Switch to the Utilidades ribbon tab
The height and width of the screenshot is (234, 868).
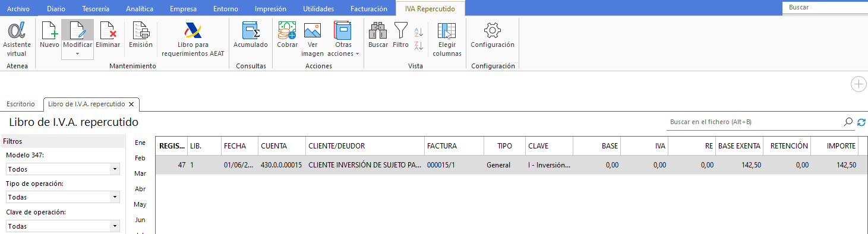(x=318, y=9)
